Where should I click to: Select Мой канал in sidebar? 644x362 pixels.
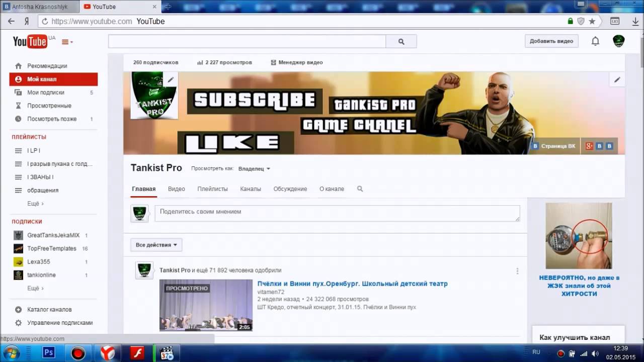pyautogui.click(x=53, y=79)
